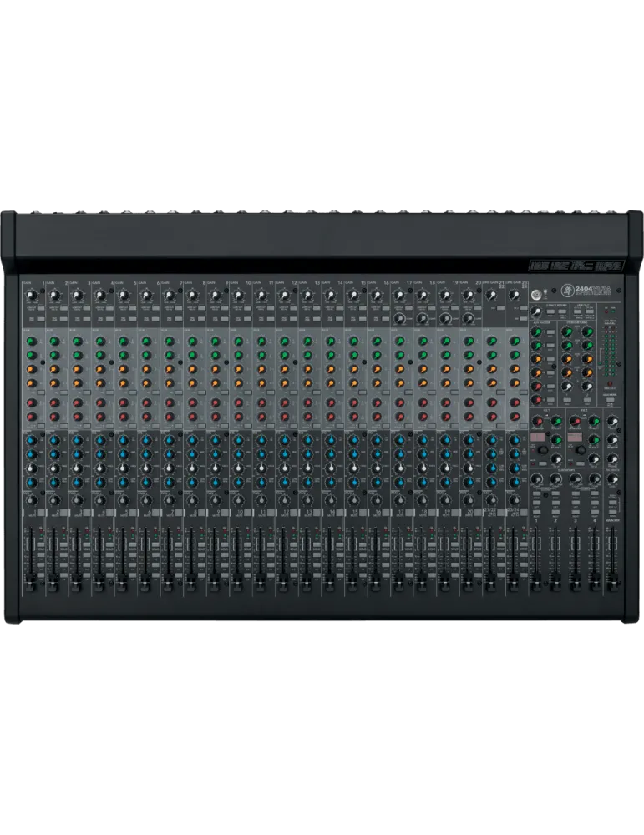Click the line gain knob for channels 23/24
Screen dimensions: 644x835
(x=514, y=295)
